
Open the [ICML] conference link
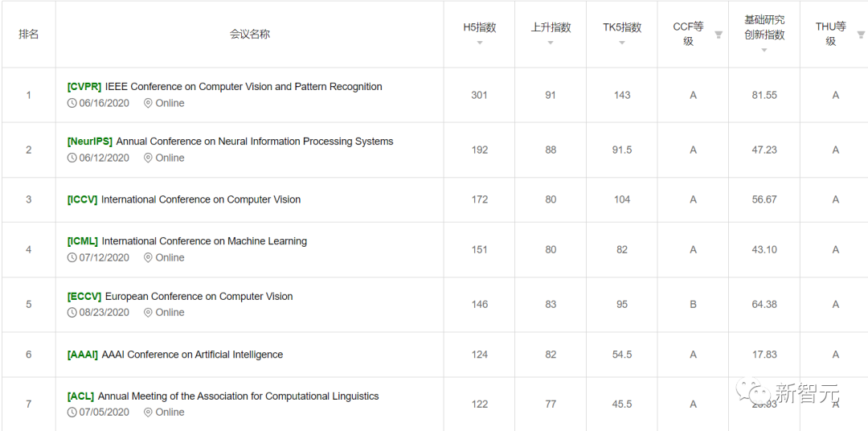(x=83, y=241)
